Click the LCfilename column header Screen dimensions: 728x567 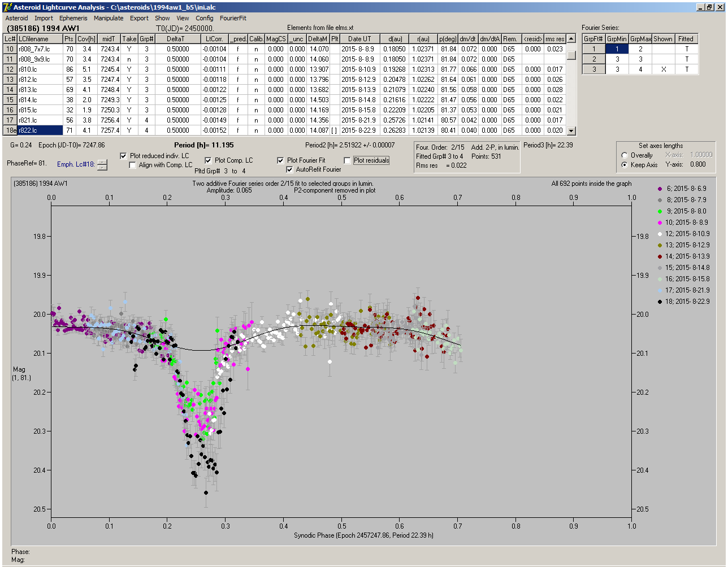pyautogui.click(x=40, y=39)
